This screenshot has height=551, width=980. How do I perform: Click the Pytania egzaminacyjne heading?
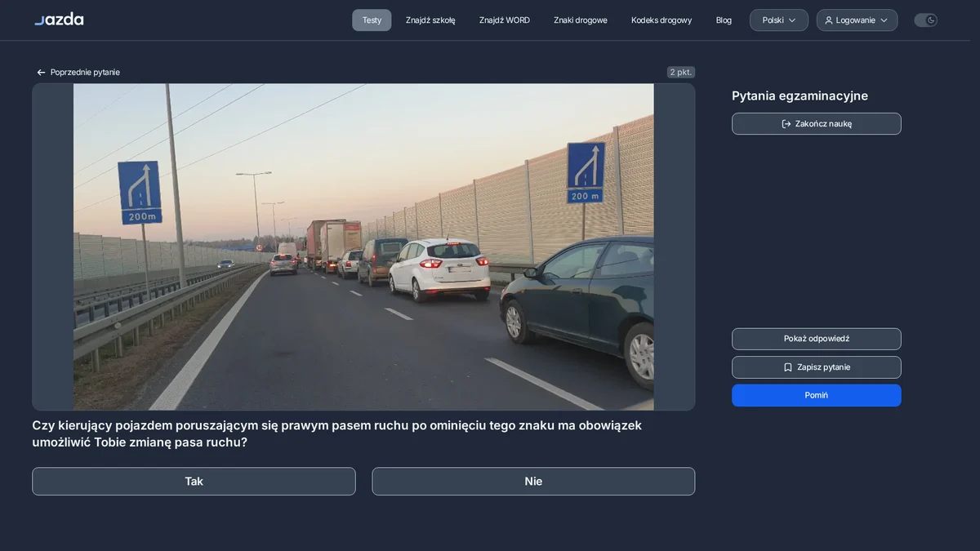800,96
